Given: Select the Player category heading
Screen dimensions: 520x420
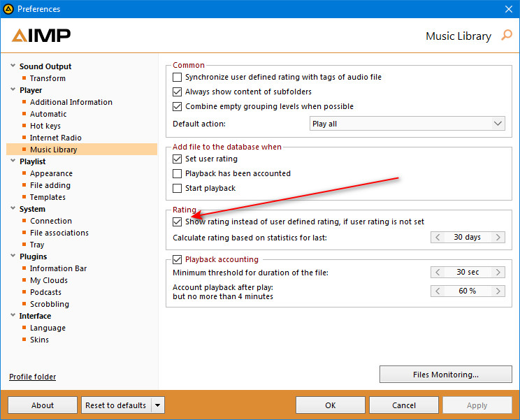Looking at the screenshot, I should 31,90.
